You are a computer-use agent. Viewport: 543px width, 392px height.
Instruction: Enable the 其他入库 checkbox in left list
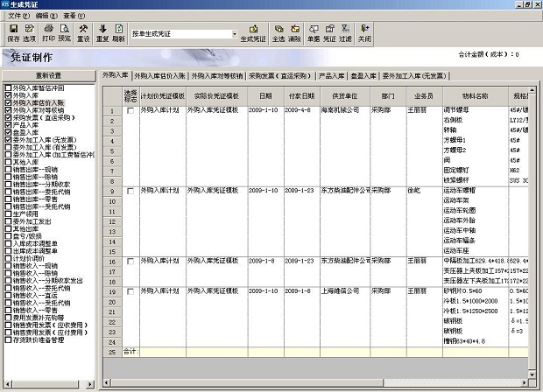(x=8, y=162)
